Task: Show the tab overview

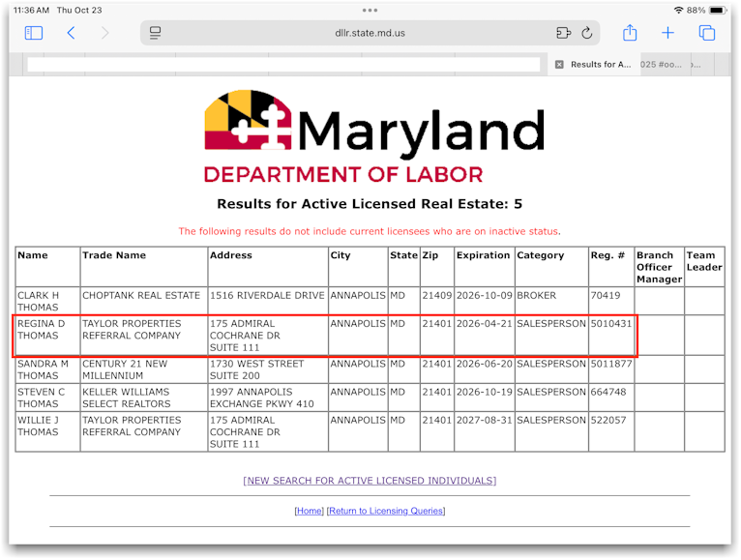Action: [707, 33]
